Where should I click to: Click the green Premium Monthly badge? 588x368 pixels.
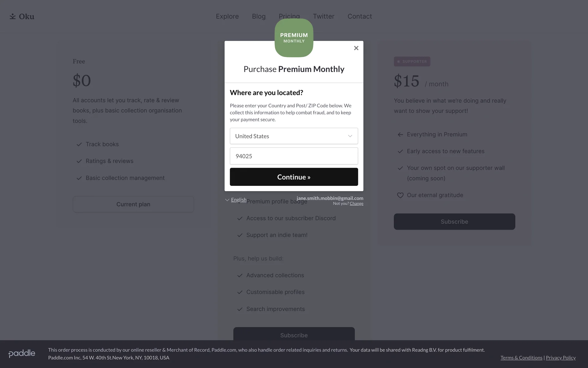294,37
